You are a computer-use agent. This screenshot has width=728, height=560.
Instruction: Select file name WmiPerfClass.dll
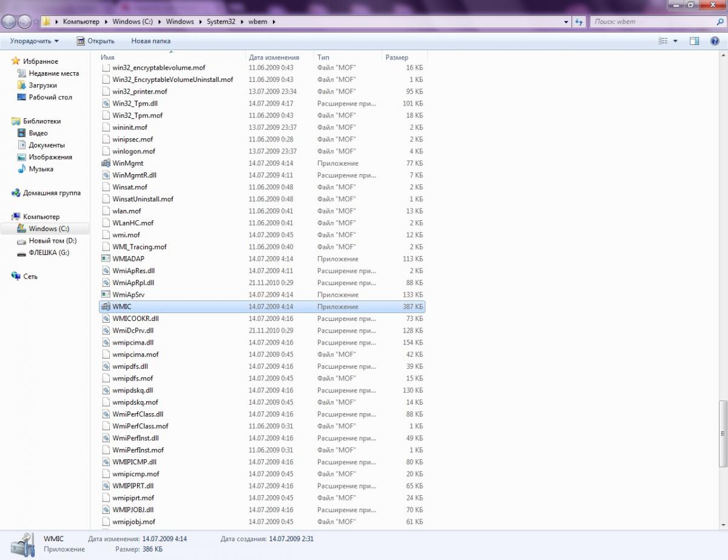click(x=138, y=414)
